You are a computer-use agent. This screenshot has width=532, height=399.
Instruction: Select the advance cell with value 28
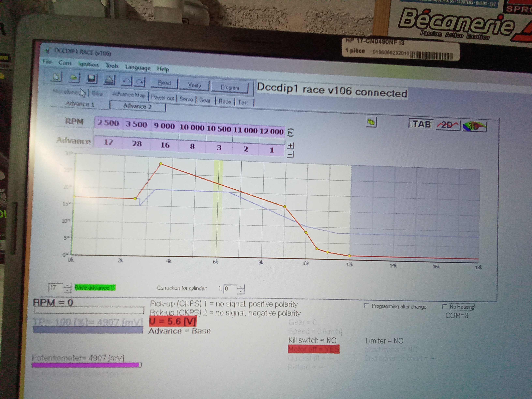137,144
